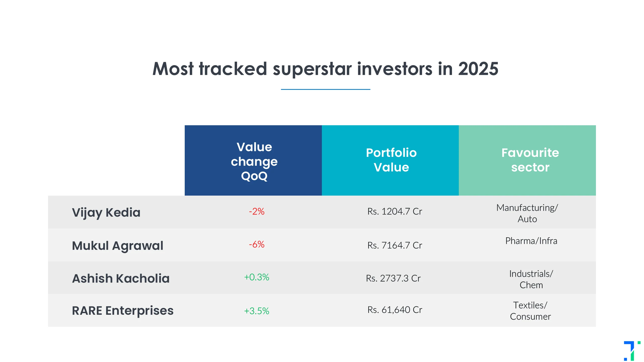This screenshot has height=362, width=644.
Task: Select the "Portfolio Value" column header
Action: 391,160
